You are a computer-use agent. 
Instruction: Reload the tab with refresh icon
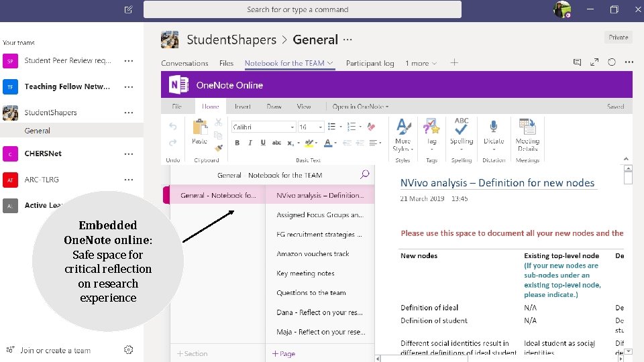[x=612, y=62]
